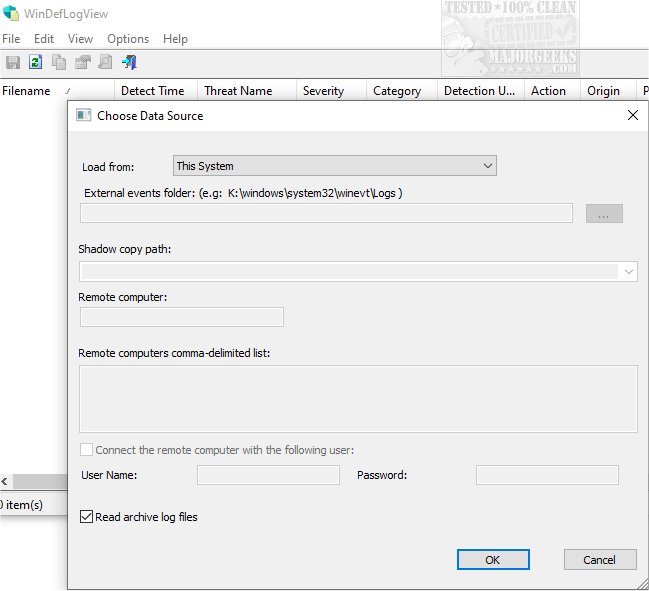Click the External events folder input field

[x=326, y=213]
